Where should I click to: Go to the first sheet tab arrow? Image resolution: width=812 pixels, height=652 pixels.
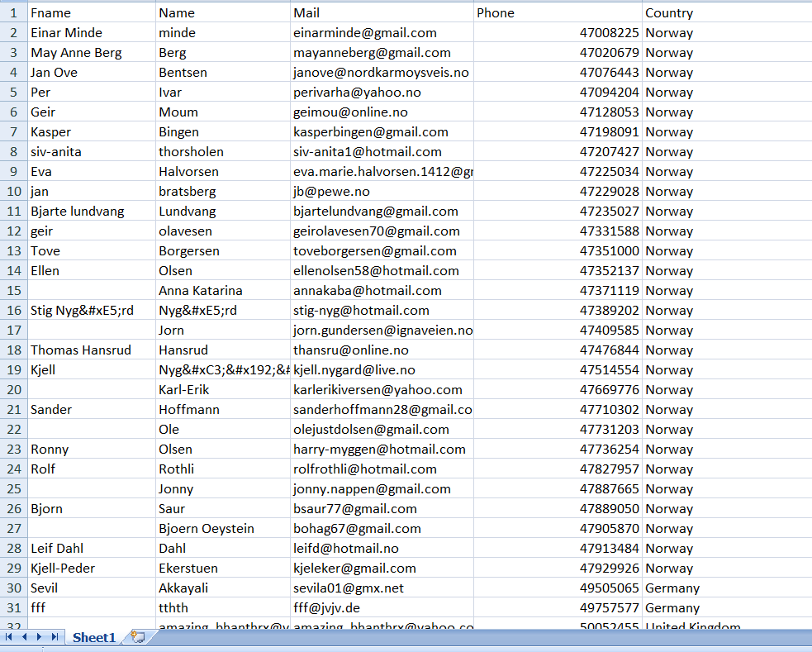click(x=8, y=637)
